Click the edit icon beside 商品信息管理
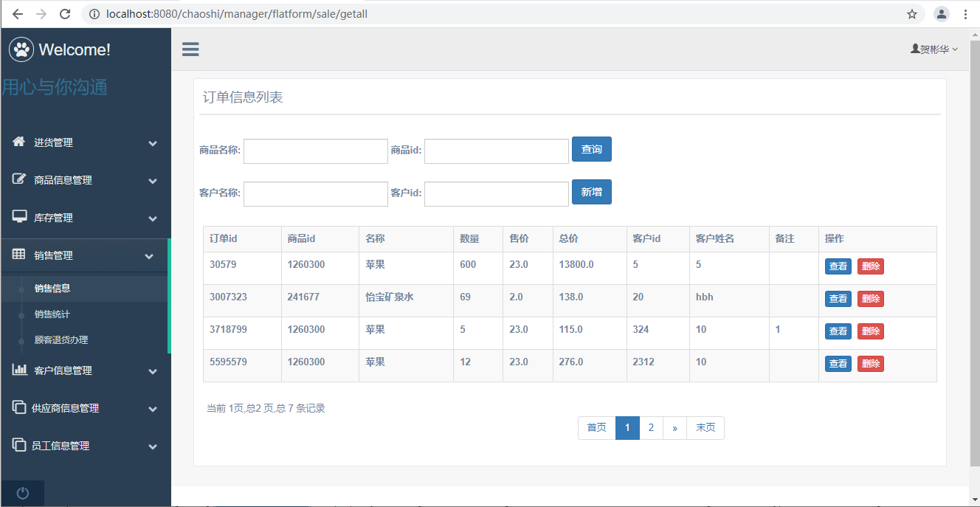The width and height of the screenshot is (980, 507). tap(19, 179)
